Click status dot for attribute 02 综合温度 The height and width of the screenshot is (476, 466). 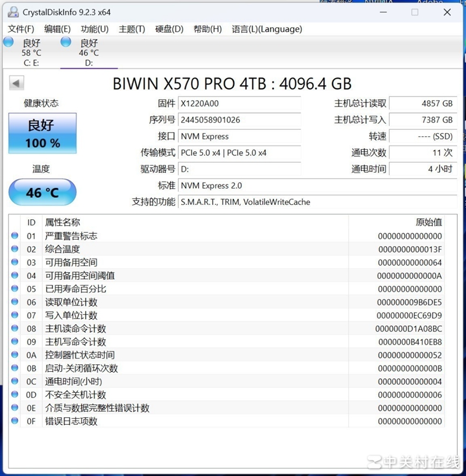(15, 248)
